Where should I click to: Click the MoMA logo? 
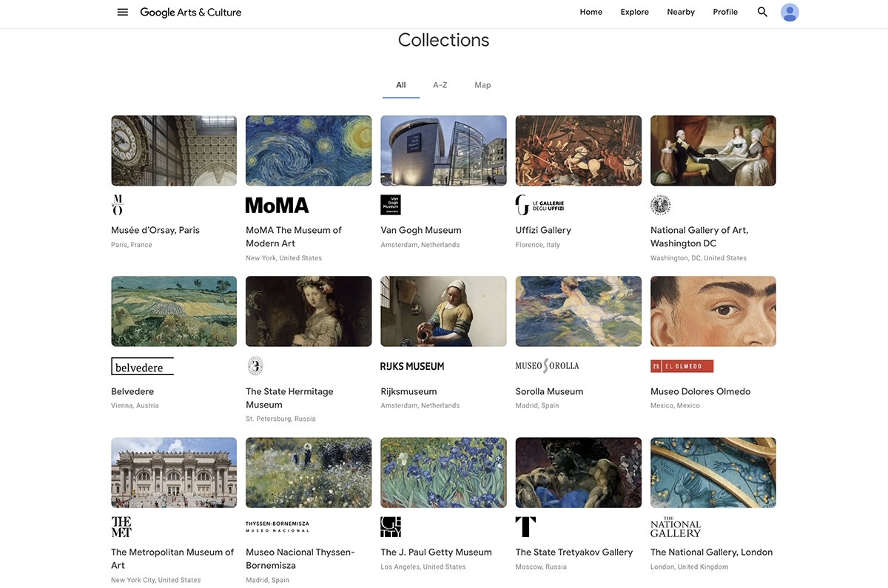coord(277,205)
